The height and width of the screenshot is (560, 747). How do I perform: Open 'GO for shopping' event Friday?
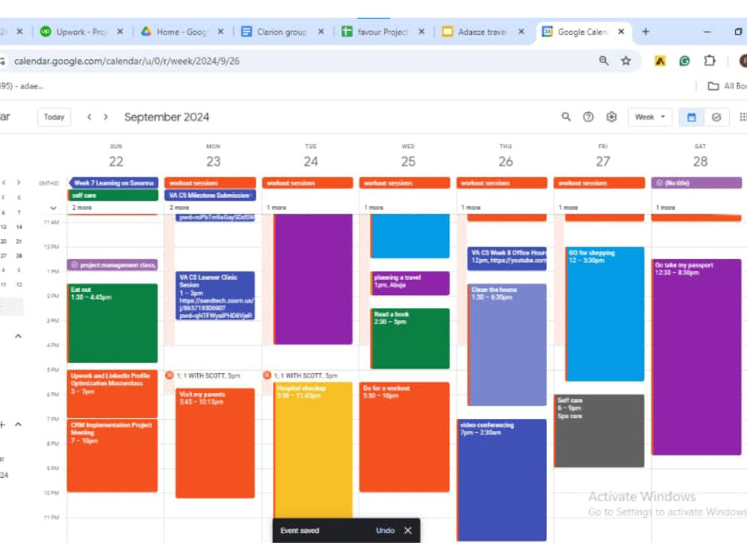coord(604,314)
